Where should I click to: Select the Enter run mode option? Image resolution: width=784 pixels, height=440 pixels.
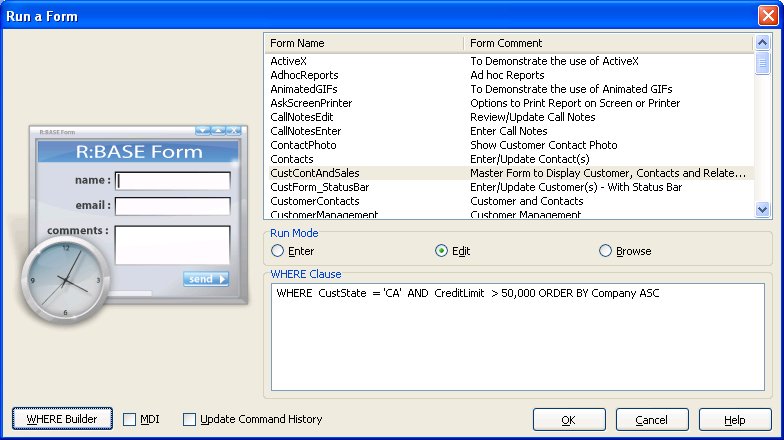(278, 251)
